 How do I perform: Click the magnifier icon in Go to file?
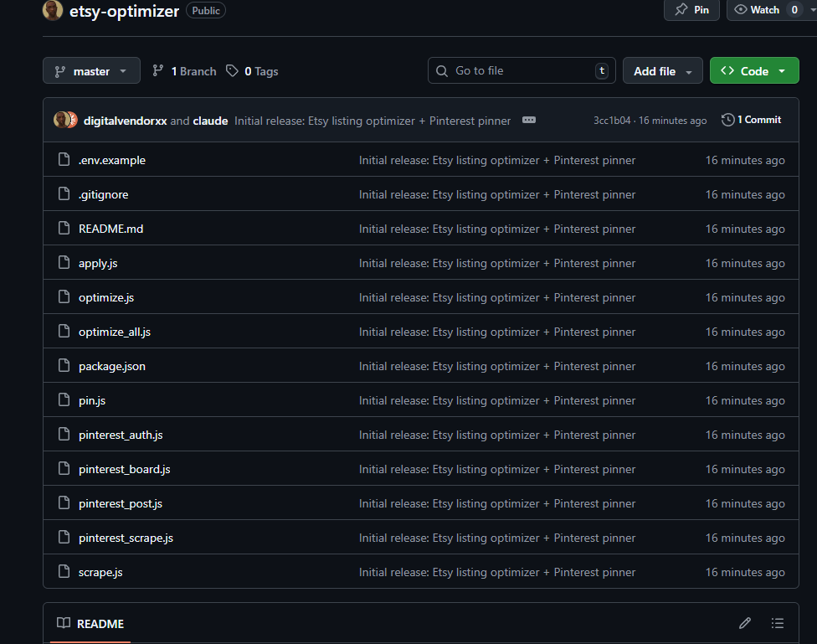click(x=442, y=71)
